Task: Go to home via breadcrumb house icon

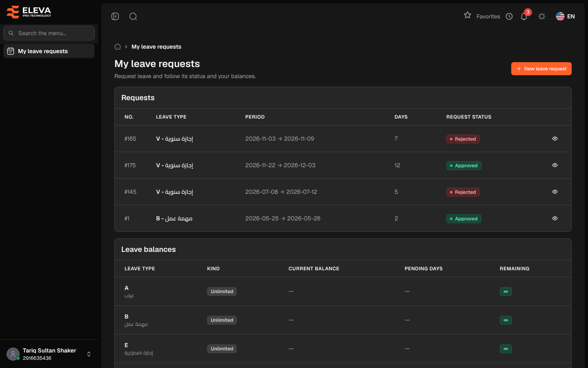Action: point(118,47)
